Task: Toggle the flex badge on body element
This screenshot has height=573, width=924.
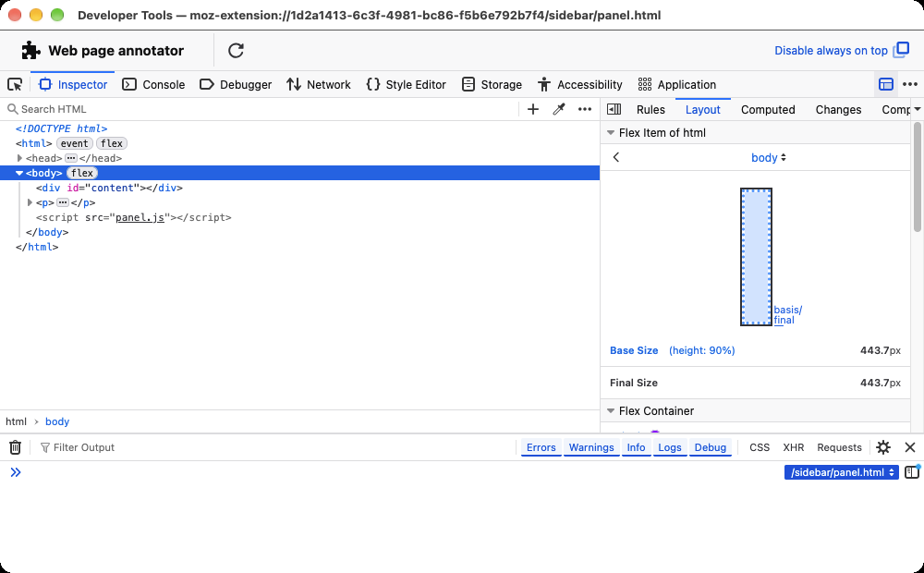Action: 82,173
